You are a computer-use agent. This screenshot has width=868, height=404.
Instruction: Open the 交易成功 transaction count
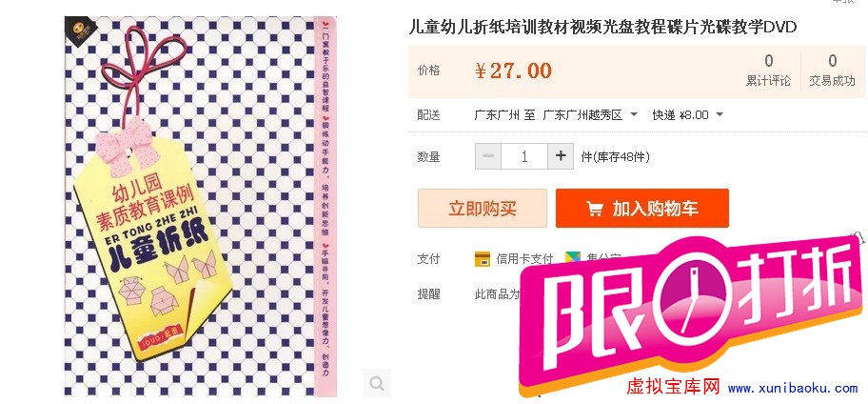pos(832,71)
